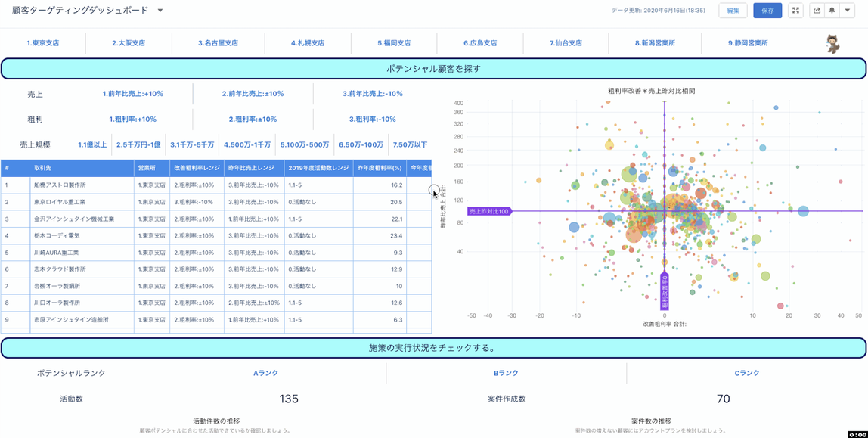Image resolution: width=868 pixels, height=438 pixels.
Task: Click the 保存 button
Action: coord(767,11)
